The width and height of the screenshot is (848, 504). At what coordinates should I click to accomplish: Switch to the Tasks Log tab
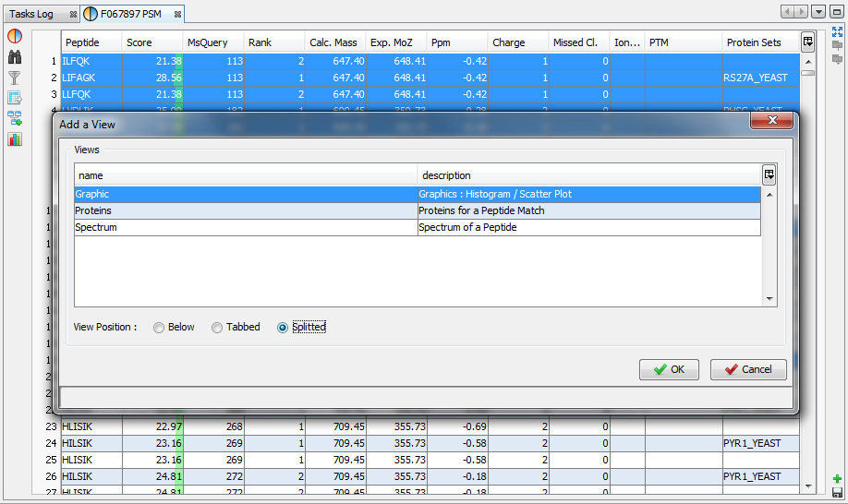click(x=32, y=15)
